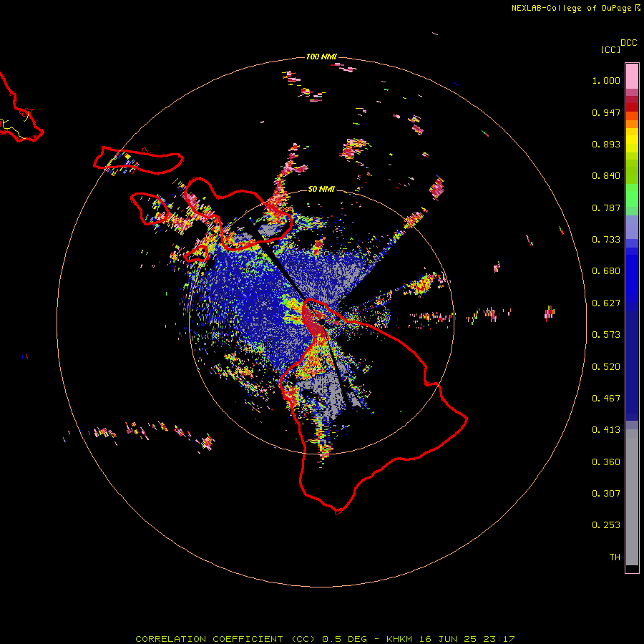Screen dimensions: 644x644
Task: Click the 50 NMI range ring label
Action: 321,190
